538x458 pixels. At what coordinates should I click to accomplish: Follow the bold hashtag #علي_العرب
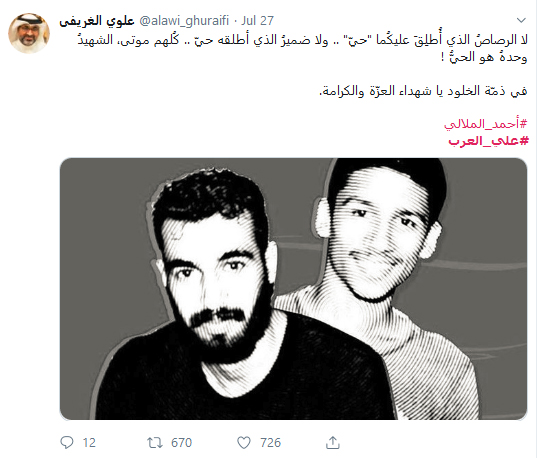pos(488,141)
